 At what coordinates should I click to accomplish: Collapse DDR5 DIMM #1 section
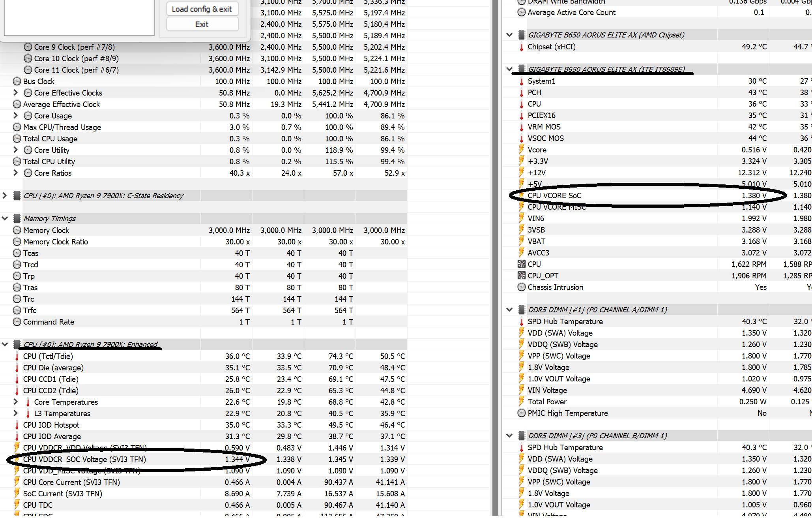[x=509, y=310]
